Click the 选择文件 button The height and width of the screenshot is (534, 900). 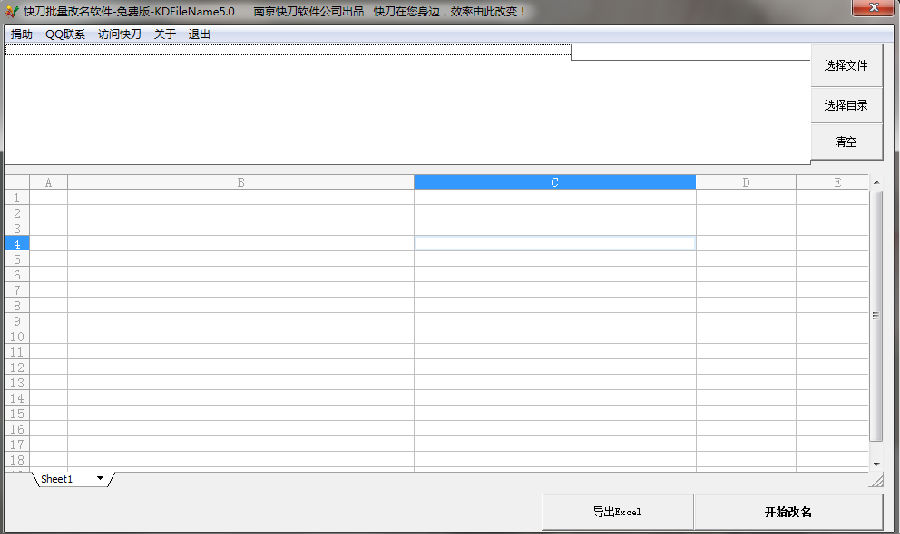[x=846, y=65]
